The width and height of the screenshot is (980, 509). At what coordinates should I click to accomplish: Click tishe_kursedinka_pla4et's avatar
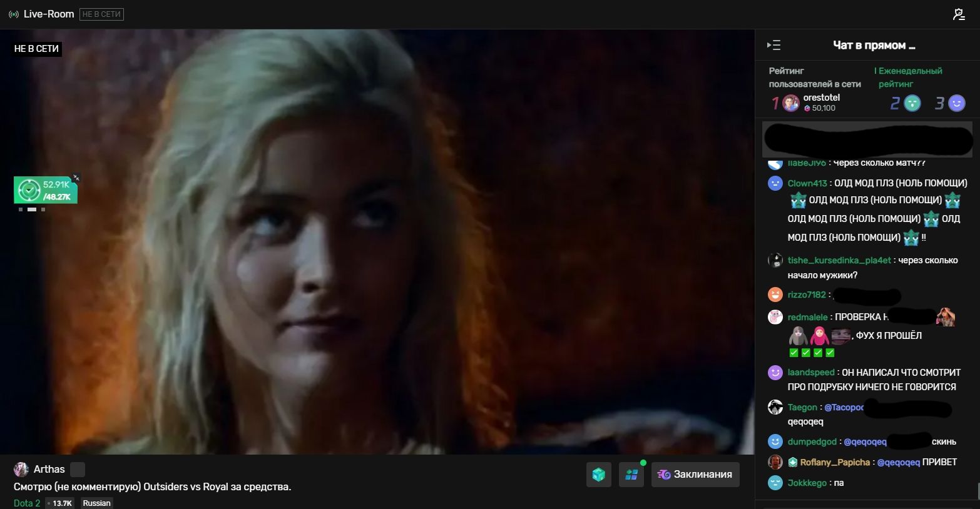click(x=775, y=260)
